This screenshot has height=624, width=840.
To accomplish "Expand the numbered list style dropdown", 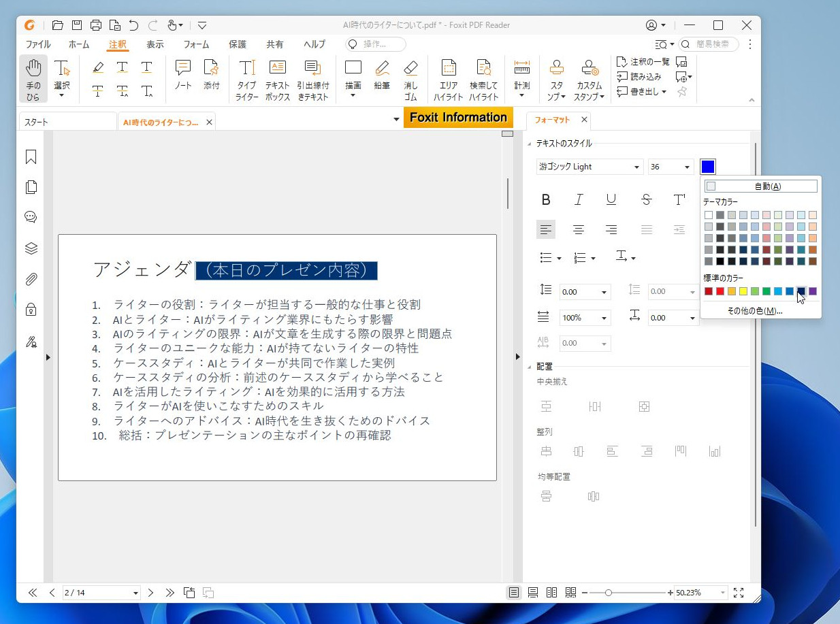I will pos(594,259).
